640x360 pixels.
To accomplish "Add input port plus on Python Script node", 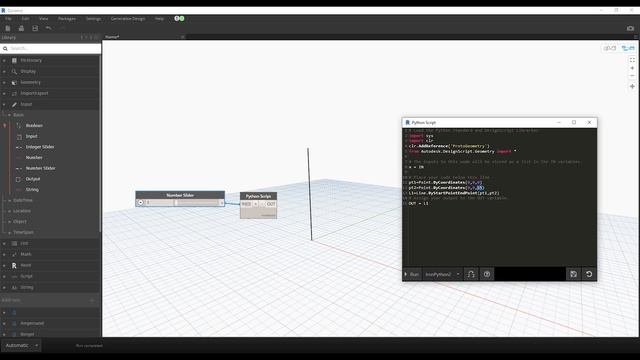I will click(x=256, y=204).
